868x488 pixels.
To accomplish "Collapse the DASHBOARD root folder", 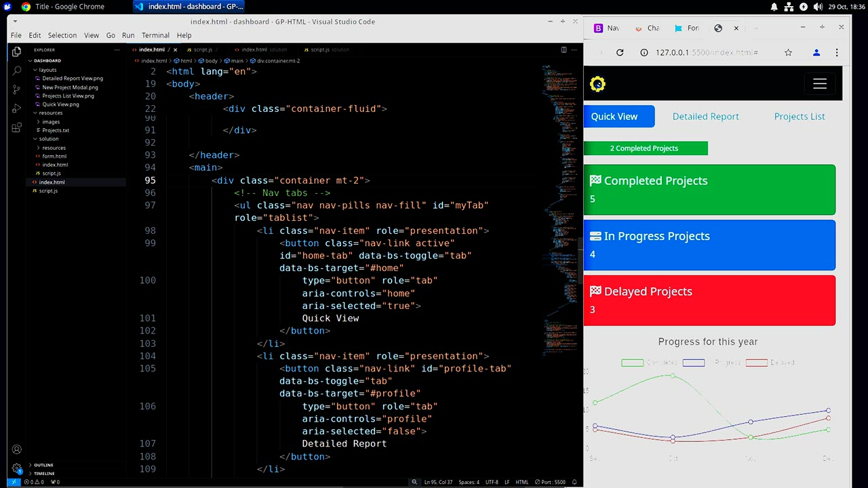I will (x=47, y=61).
